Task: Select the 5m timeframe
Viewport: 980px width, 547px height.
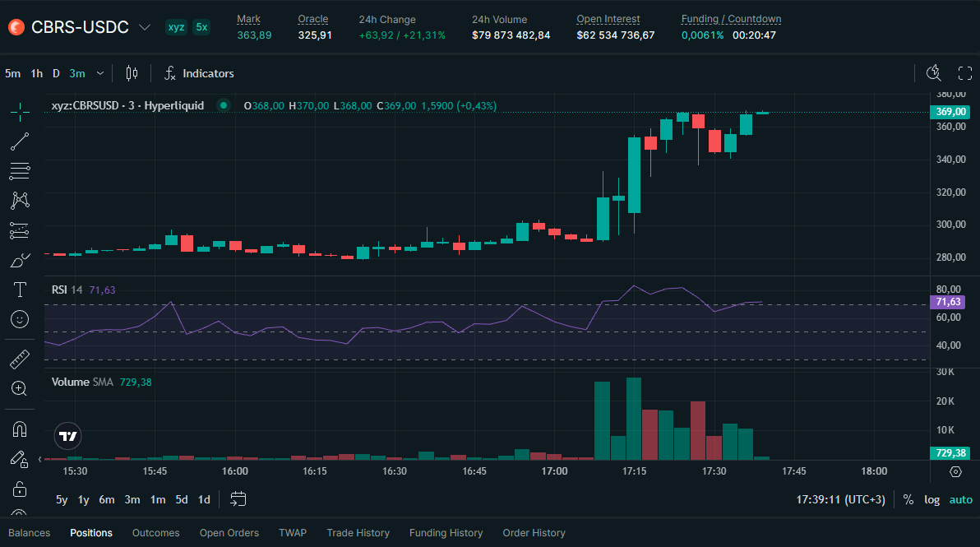Action: click(x=12, y=73)
